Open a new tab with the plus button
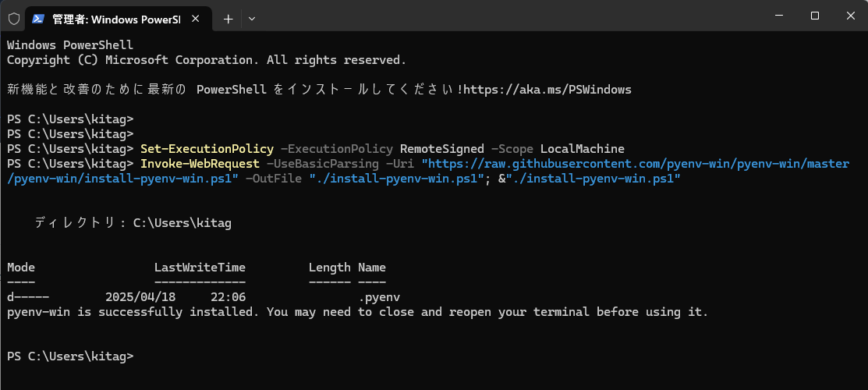The height and width of the screenshot is (390, 868). [228, 19]
